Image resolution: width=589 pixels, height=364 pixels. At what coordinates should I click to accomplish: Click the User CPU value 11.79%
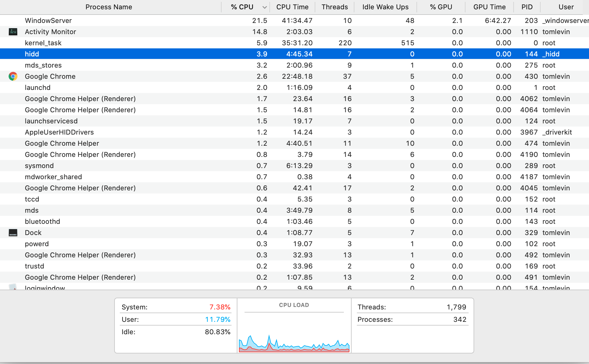(x=218, y=319)
